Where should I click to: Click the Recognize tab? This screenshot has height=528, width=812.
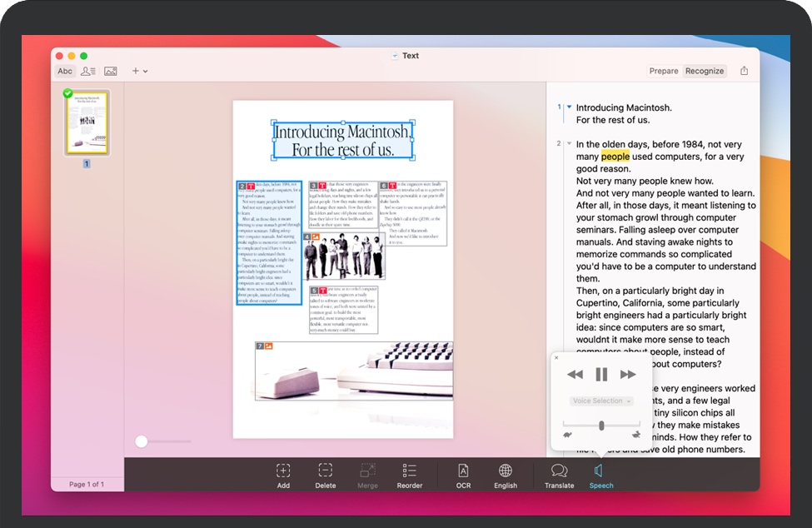coord(704,71)
